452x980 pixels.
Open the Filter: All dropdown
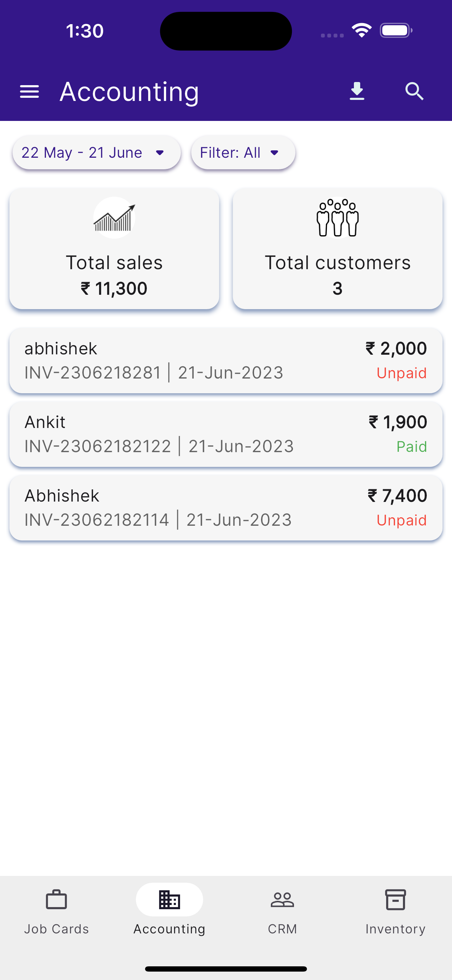click(243, 153)
